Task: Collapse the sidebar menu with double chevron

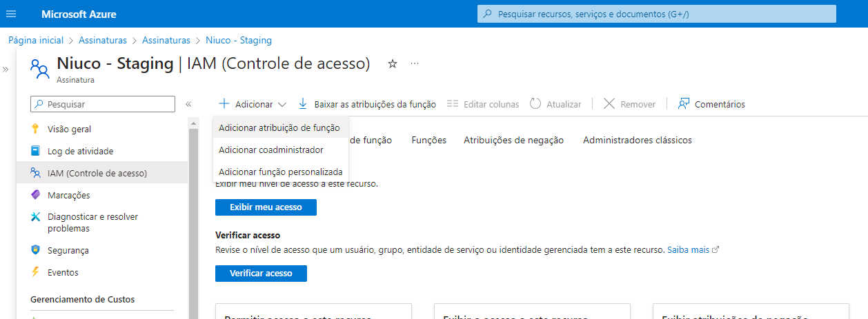Action: (188, 104)
